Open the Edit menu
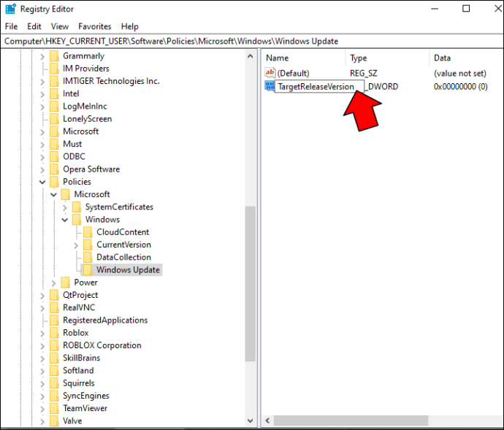The width and height of the screenshot is (504, 430). [x=34, y=26]
